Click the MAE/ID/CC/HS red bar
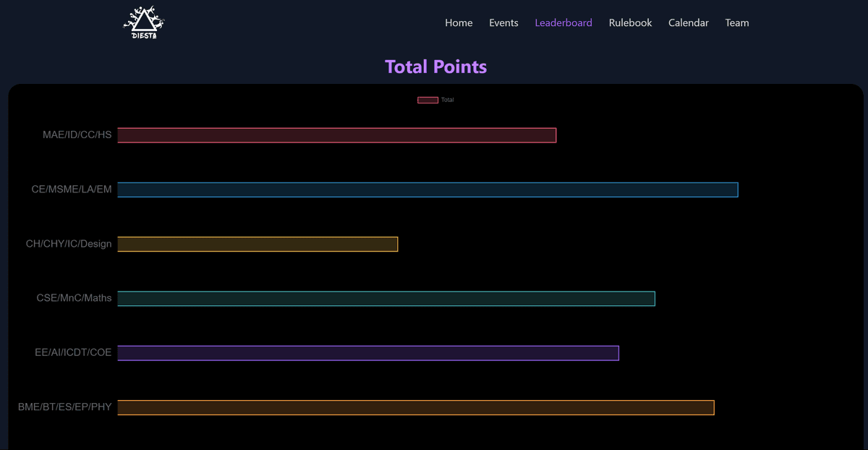 pyautogui.click(x=337, y=135)
